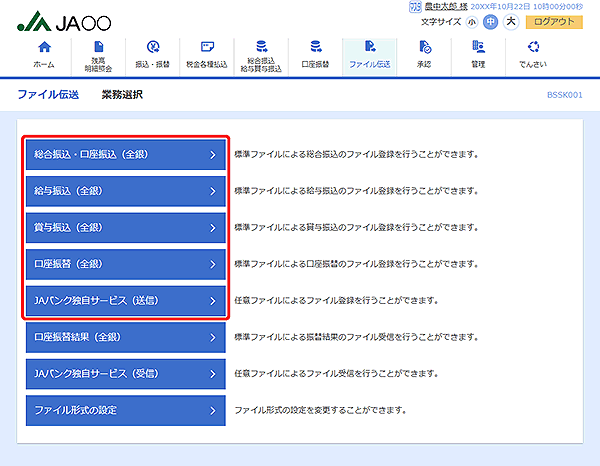Go to ホーム (Home) in navigation

pyautogui.click(x=44, y=57)
